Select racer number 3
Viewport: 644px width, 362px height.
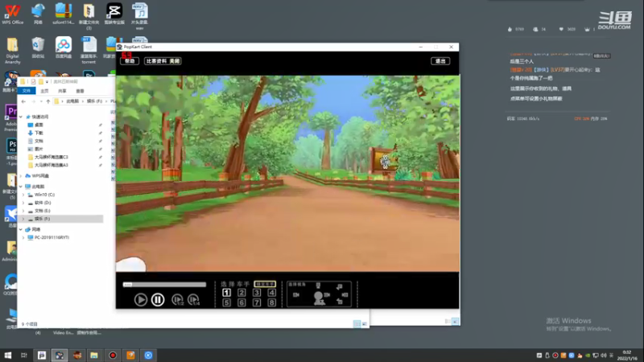257,293
